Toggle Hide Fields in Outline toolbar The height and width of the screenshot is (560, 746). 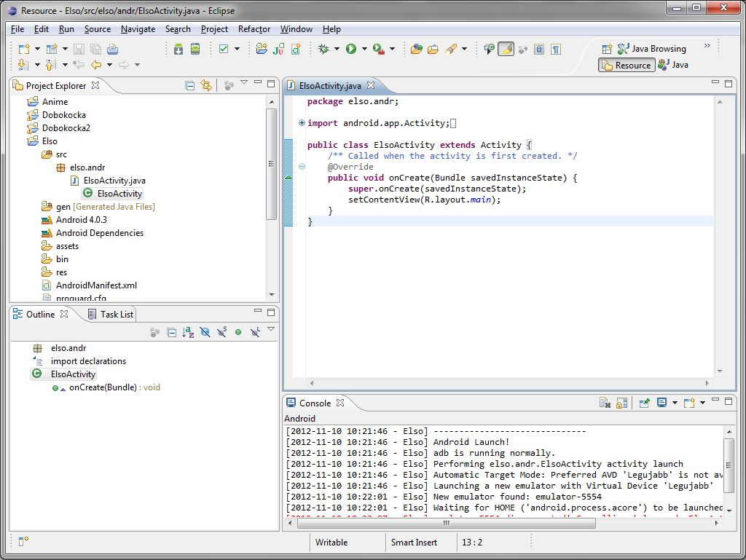[x=205, y=332]
